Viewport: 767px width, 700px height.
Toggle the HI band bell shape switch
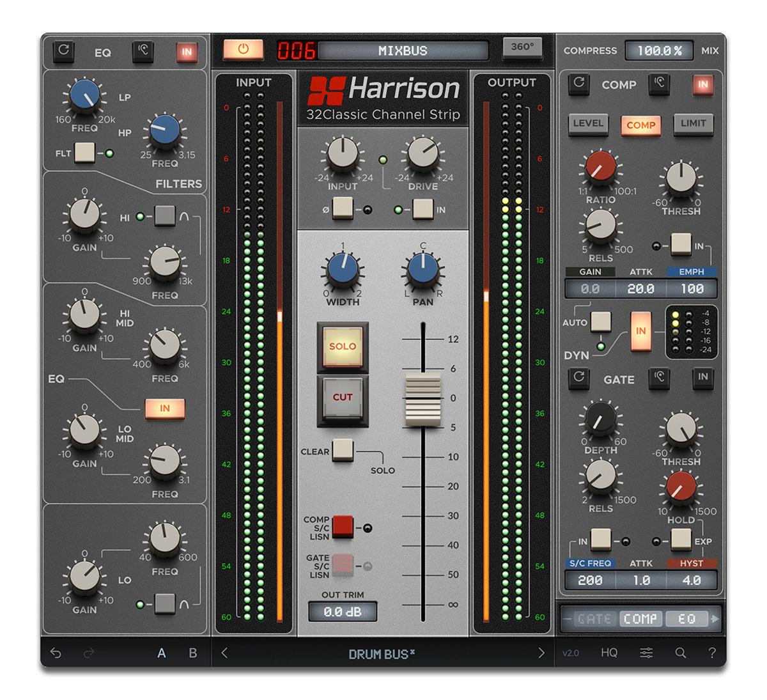(x=165, y=216)
